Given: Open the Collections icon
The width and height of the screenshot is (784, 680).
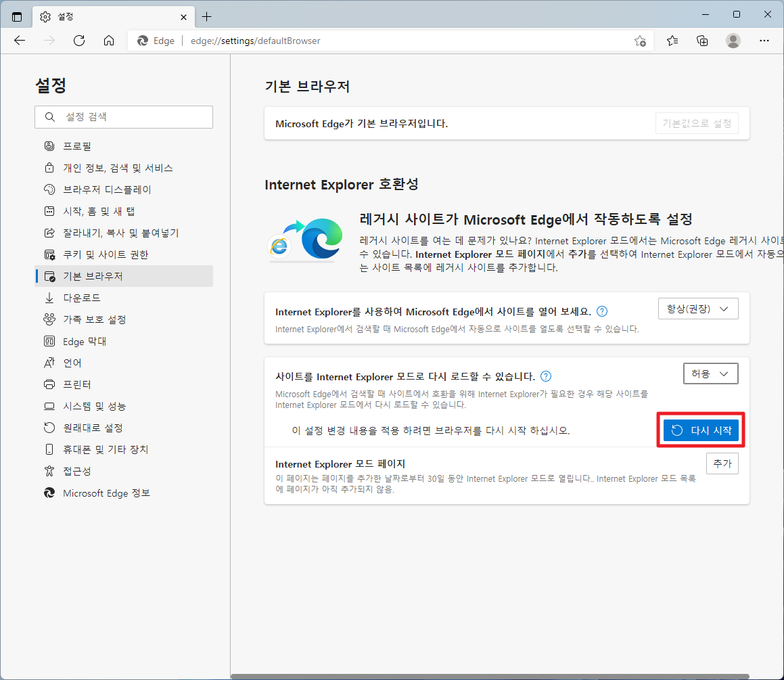Looking at the screenshot, I should pyautogui.click(x=703, y=41).
